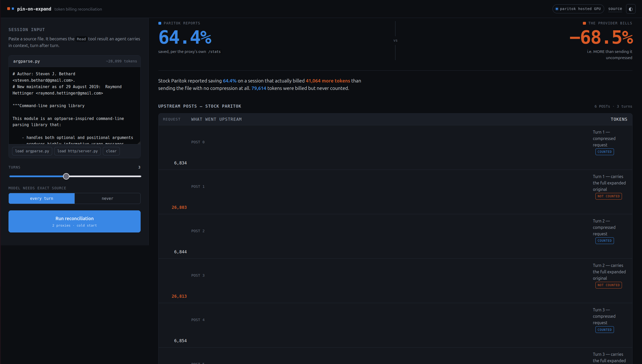
Task: Click the Turns slider handle
Action: (66, 176)
